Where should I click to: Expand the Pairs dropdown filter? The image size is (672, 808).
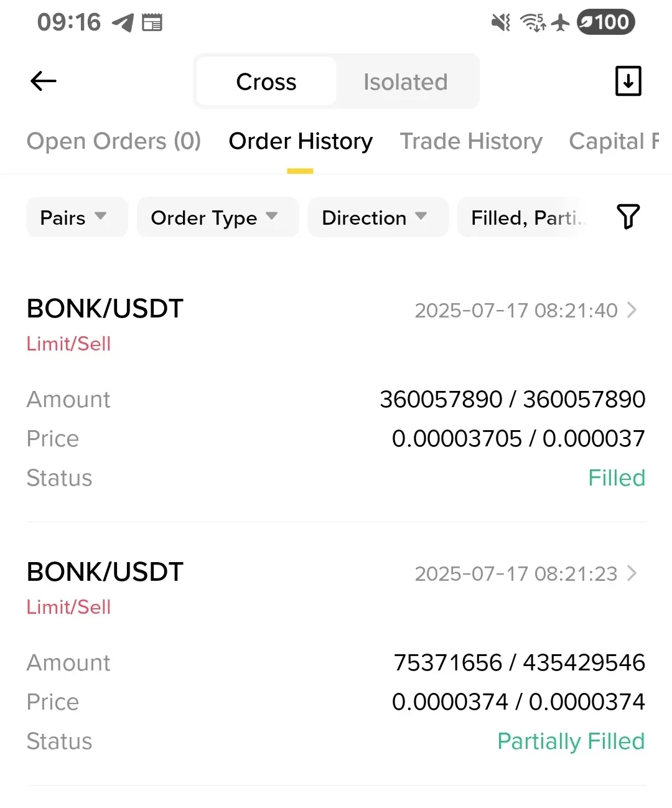coord(77,217)
